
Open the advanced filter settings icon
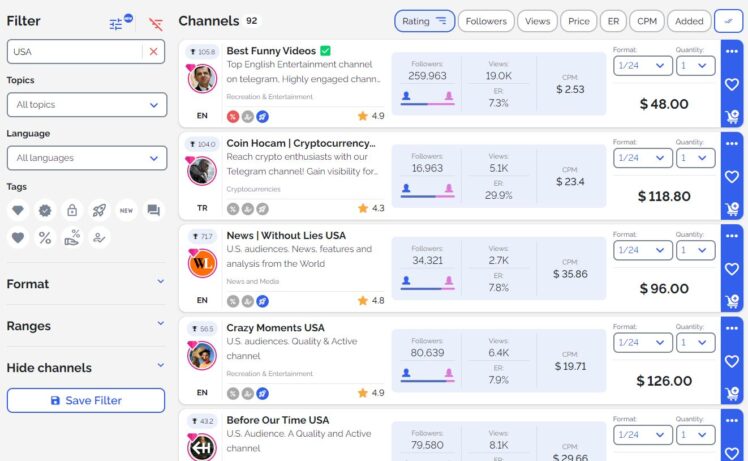coord(116,24)
